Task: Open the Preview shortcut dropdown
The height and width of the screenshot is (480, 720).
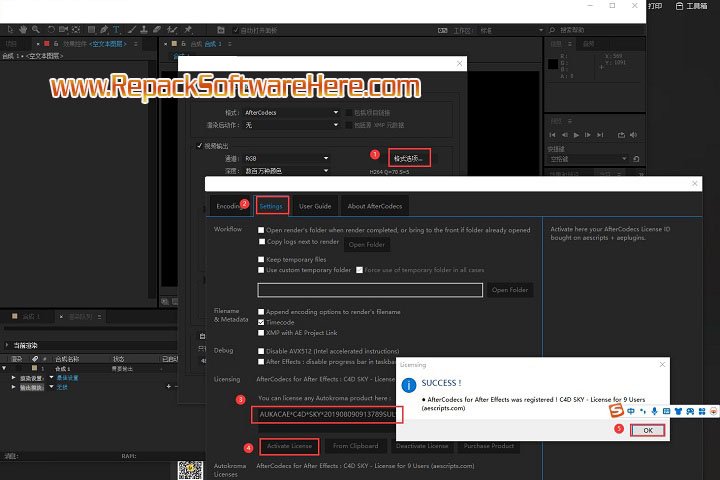Action: click(x=588, y=159)
